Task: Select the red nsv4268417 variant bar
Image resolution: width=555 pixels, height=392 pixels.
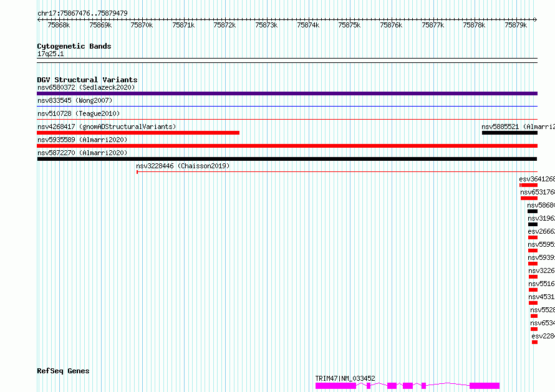Action: click(x=138, y=133)
